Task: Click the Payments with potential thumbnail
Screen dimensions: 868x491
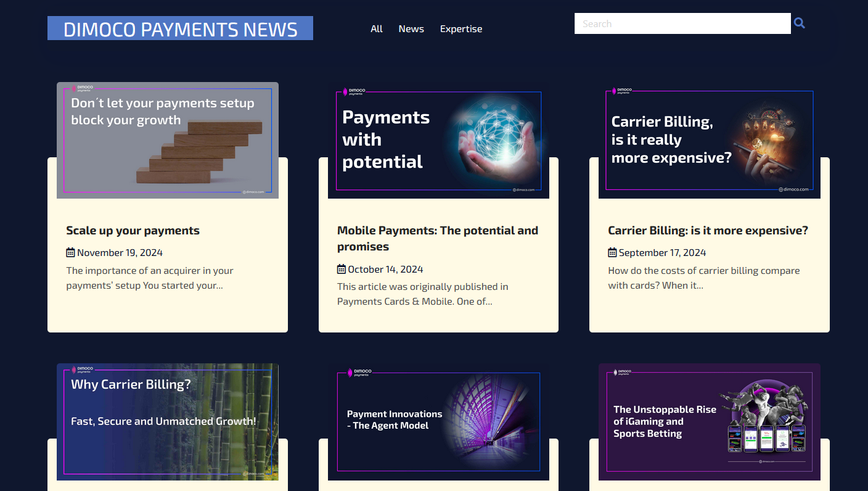Action: (438, 141)
